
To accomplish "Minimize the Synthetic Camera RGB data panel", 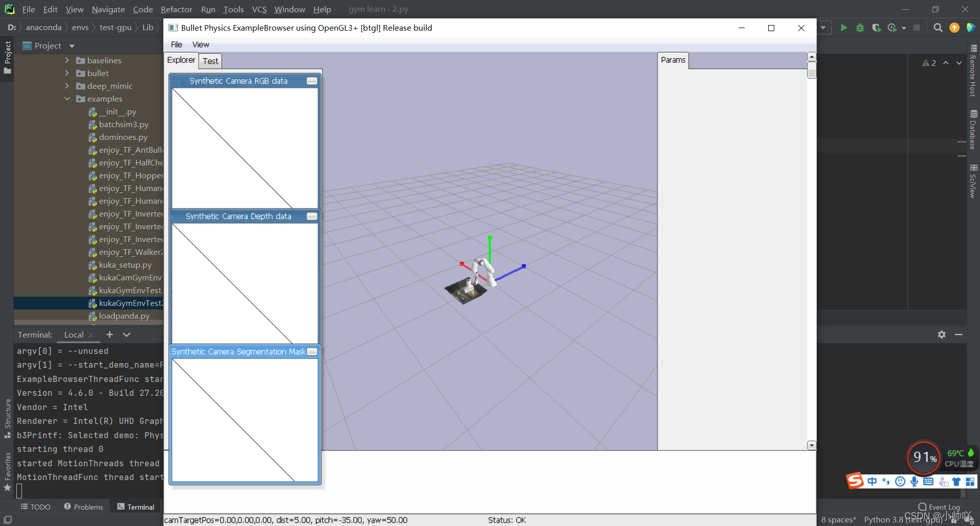I will click(x=312, y=81).
